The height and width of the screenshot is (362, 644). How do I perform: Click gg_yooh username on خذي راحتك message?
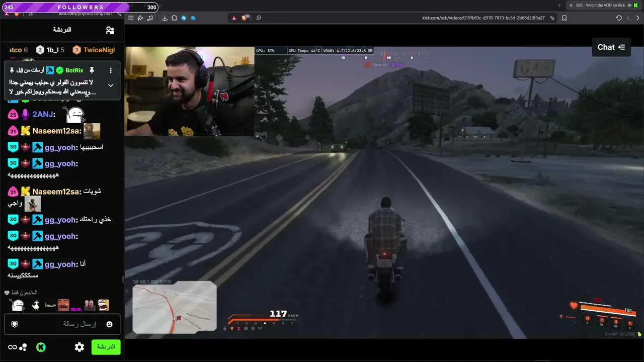tap(61, 220)
